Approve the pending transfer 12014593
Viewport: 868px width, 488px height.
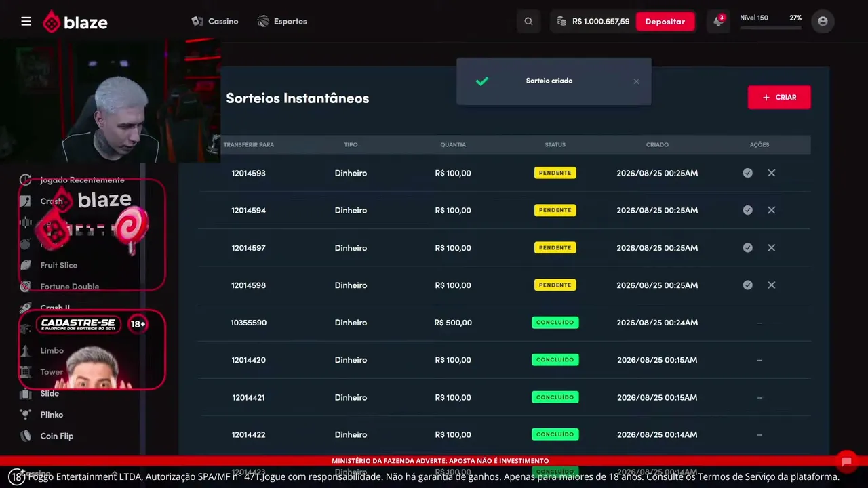[x=747, y=173]
